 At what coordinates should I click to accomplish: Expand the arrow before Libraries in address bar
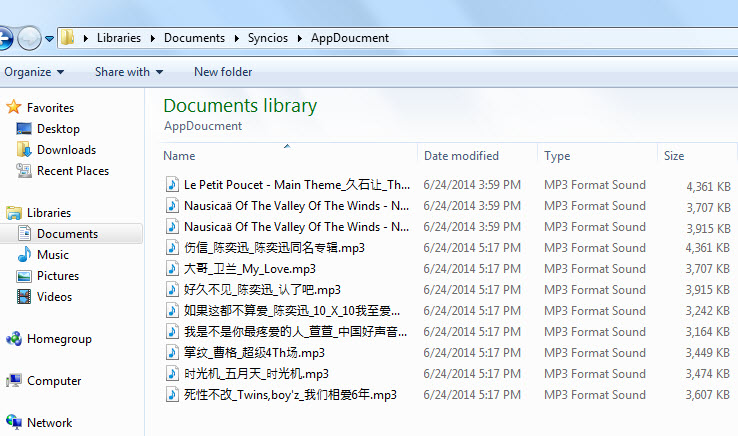click(86, 38)
